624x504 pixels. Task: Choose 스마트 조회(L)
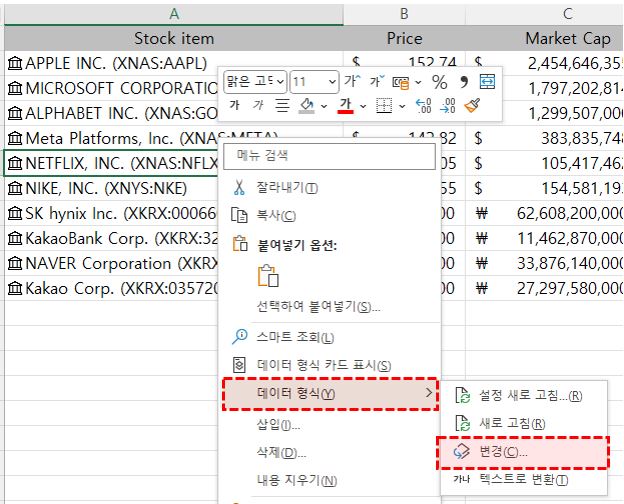330,337
